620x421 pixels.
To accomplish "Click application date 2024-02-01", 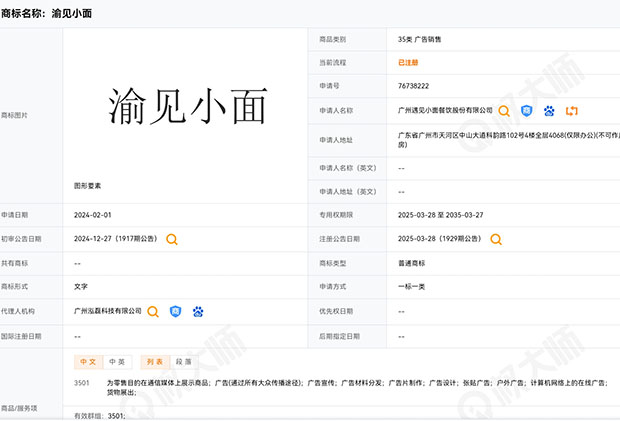I will (x=93, y=215).
